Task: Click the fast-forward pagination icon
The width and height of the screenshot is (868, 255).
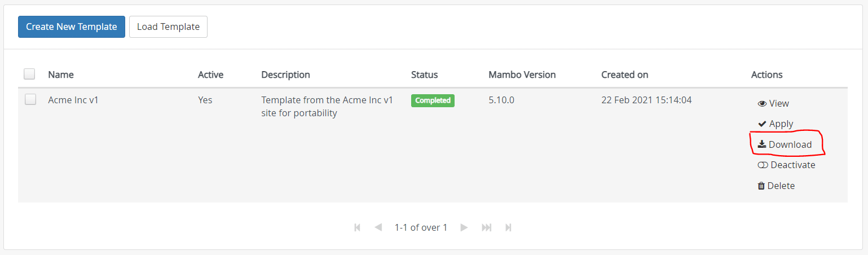Action: click(486, 227)
